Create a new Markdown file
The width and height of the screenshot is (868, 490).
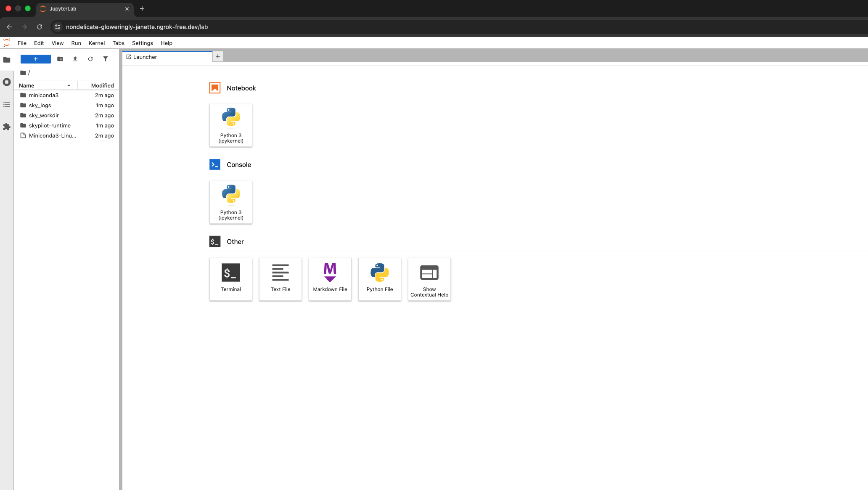tap(330, 279)
